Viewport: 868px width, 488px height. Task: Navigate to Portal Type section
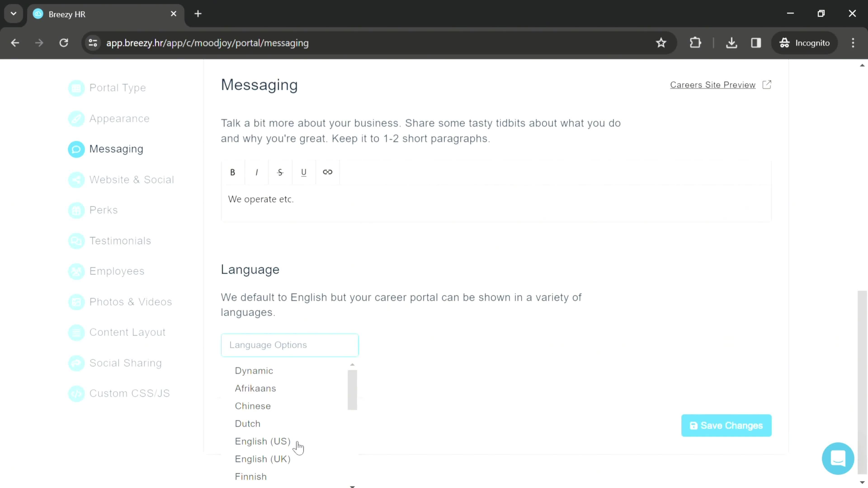[x=118, y=88]
